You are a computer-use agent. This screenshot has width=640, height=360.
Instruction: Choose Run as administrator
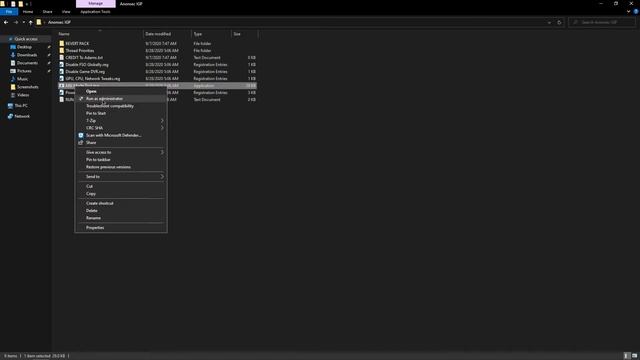click(121, 99)
